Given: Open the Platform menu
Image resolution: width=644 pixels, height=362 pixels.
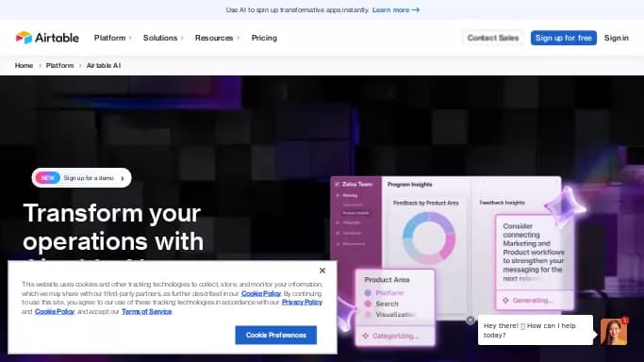Looking at the screenshot, I should [x=109, y=38].
